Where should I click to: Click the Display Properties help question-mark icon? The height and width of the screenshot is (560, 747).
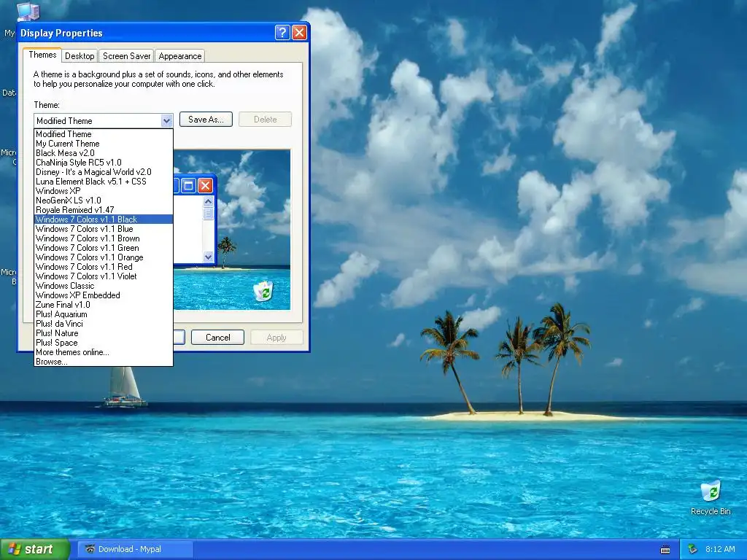tap(282, 32)
